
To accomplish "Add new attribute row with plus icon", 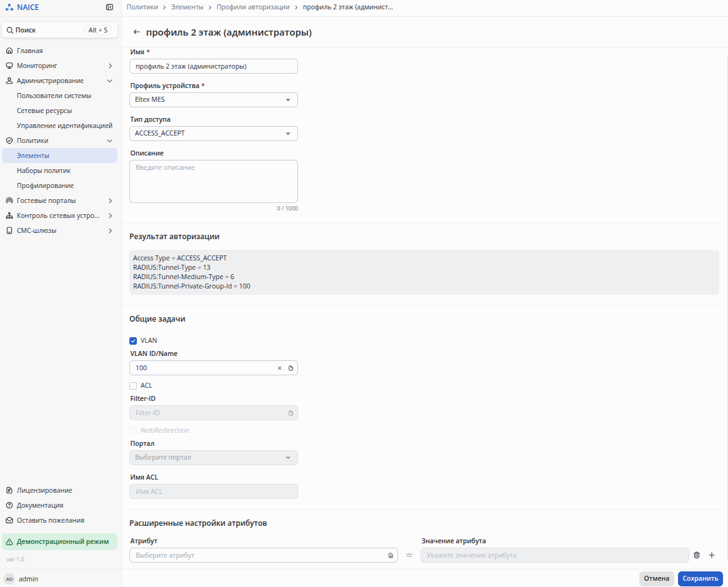I will [x=711, y=555].
